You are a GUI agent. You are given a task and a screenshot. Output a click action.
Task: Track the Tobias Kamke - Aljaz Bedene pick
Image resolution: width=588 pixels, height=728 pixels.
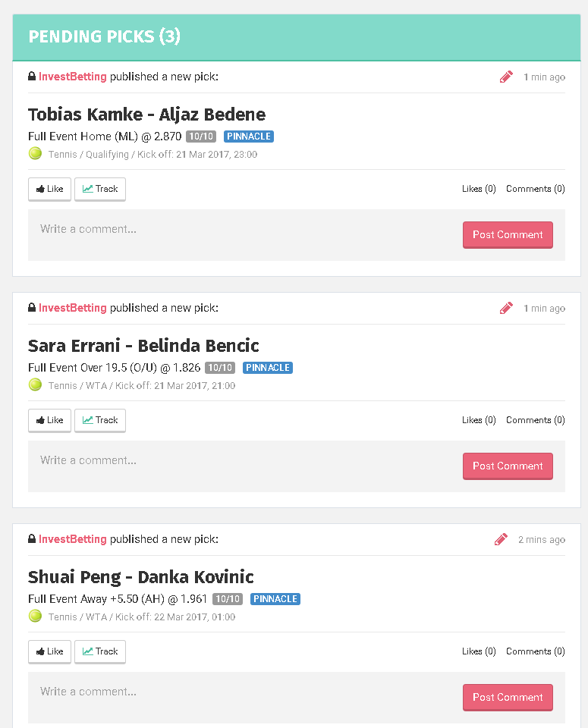[x=100, y=189]
